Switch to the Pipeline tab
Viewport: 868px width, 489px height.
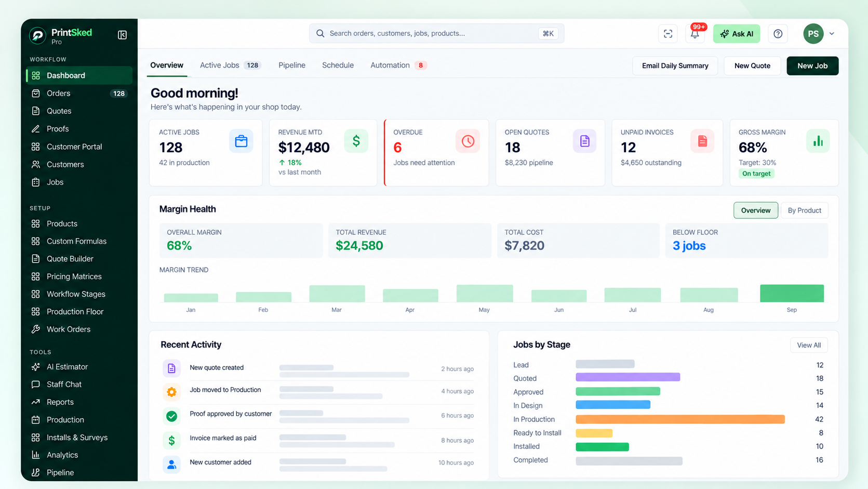point(292,65)
